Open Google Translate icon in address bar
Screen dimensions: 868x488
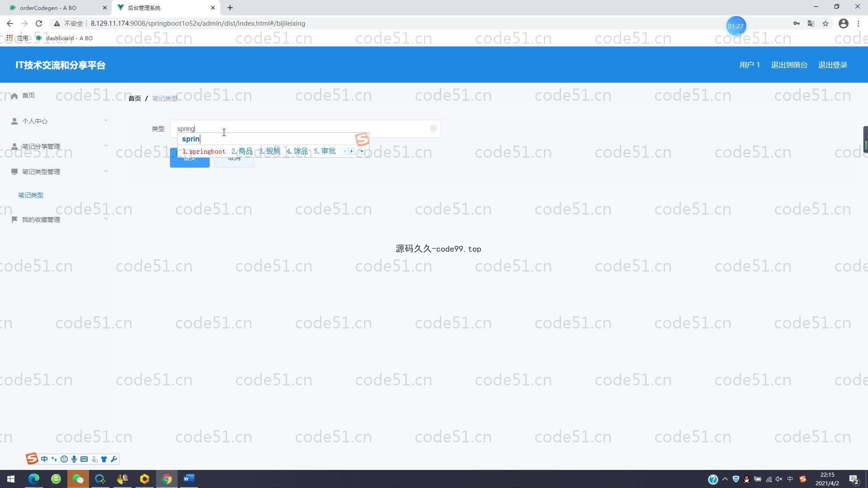(811, 23)
